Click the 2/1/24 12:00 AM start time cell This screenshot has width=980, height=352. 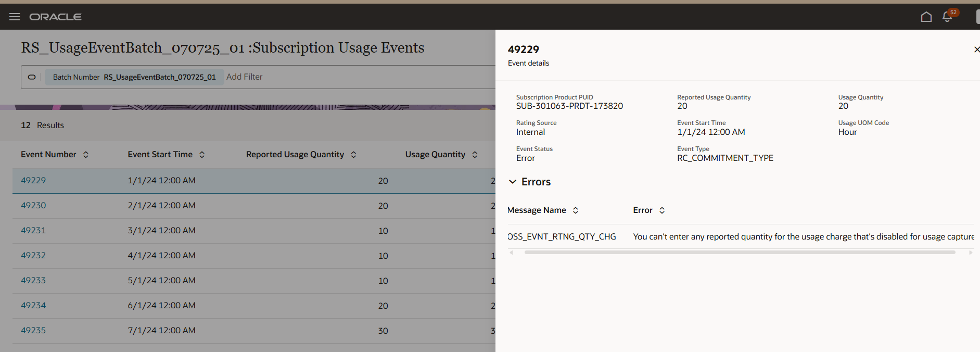point(162,206)
